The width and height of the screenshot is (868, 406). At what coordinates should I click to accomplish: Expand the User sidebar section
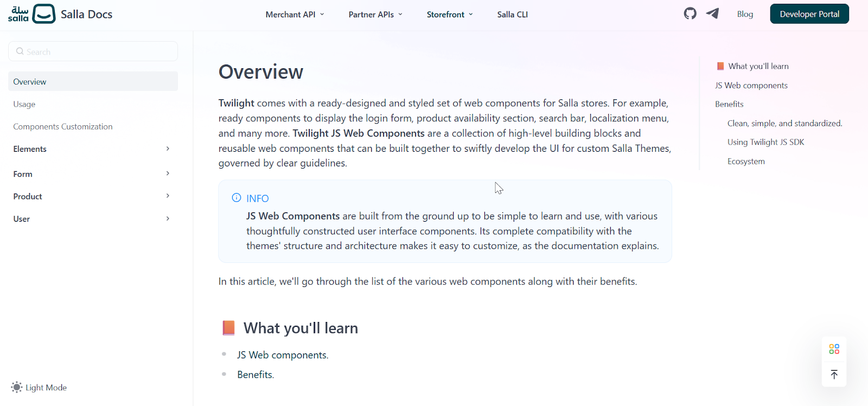click(93, 219)
